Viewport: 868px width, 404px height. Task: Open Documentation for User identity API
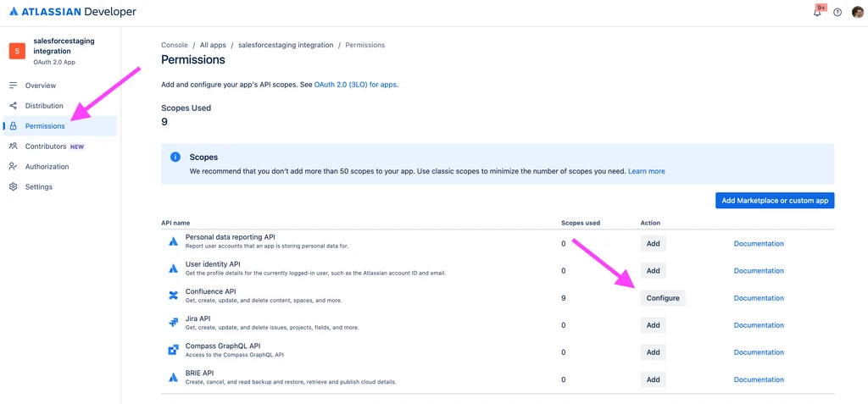point(759,271)
